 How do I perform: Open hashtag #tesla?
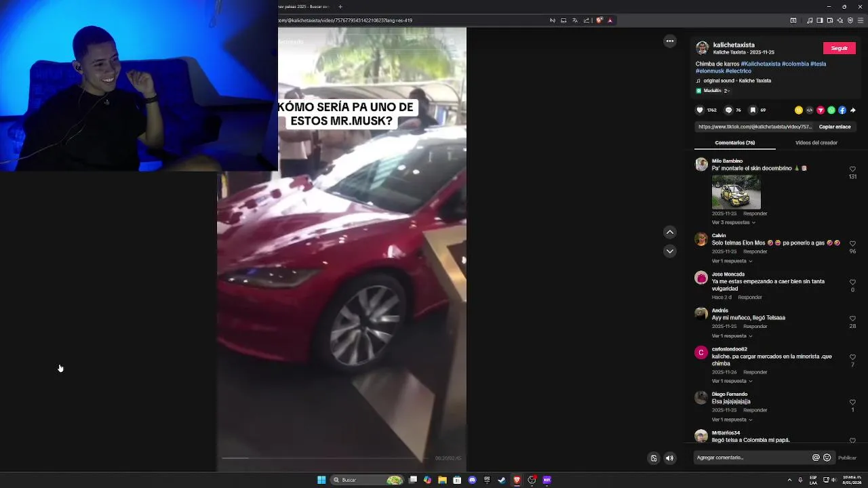[x=818, y=64]
